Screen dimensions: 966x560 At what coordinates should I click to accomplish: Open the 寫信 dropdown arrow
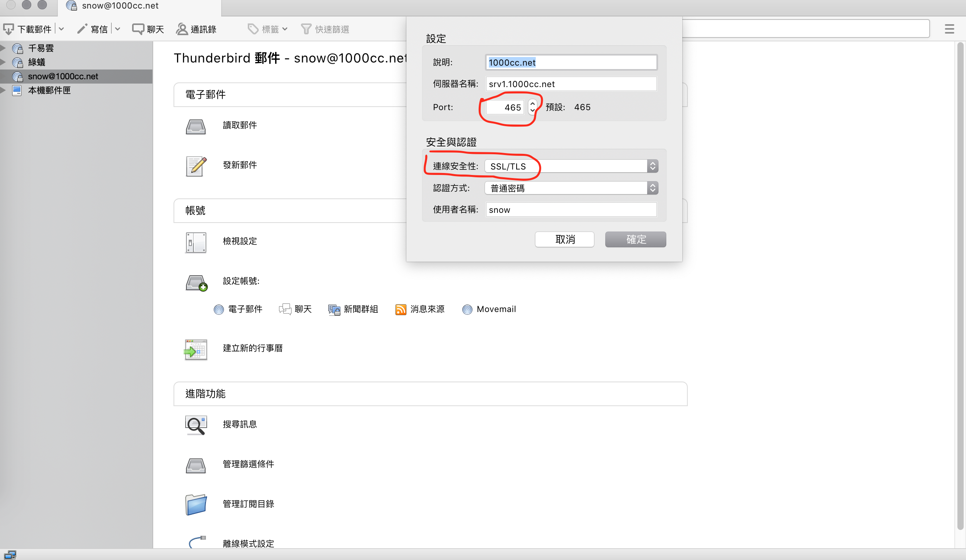click(118, 29)
